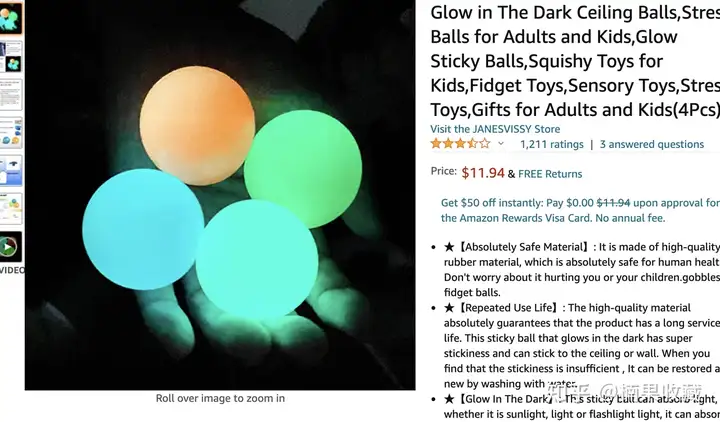Click the VIDEO label under the thumbnails
Screen dimensions: 720x422
click(x=11, y=270)
